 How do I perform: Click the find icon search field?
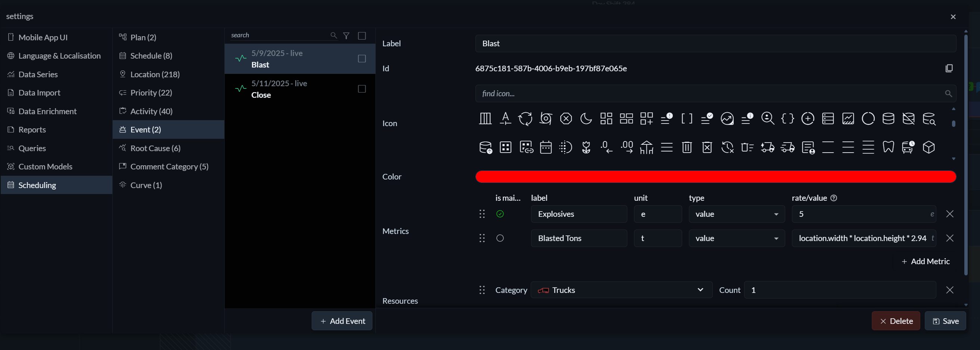[x=716, y=94]
